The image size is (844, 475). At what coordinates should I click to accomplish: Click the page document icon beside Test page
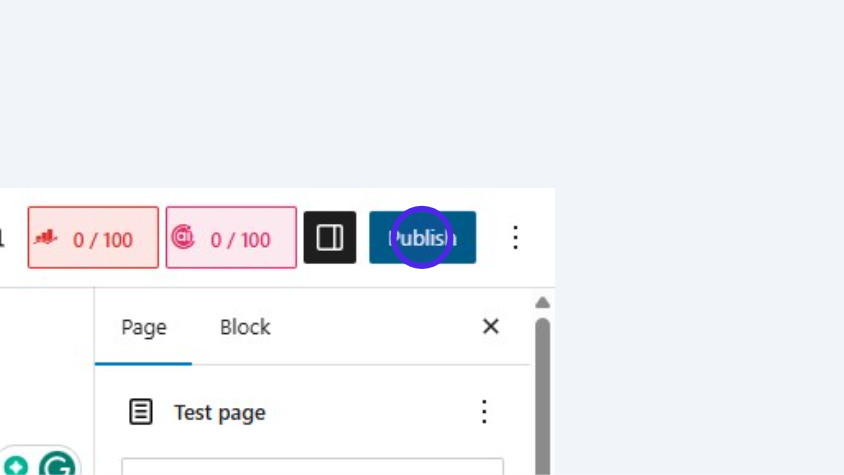pos(141,412)
